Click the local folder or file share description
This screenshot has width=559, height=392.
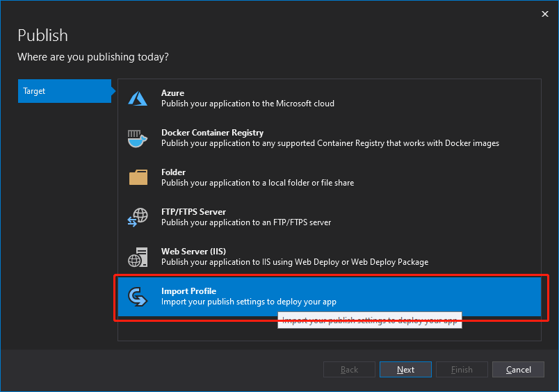point(257,183)
